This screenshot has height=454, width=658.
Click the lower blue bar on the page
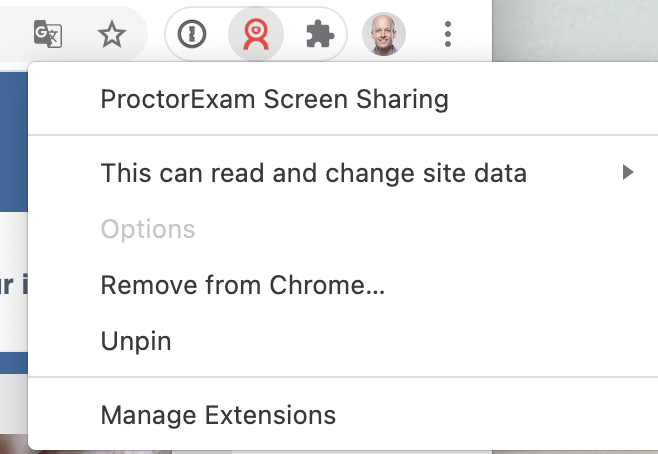pyautogui.click(x=14, y=363)
